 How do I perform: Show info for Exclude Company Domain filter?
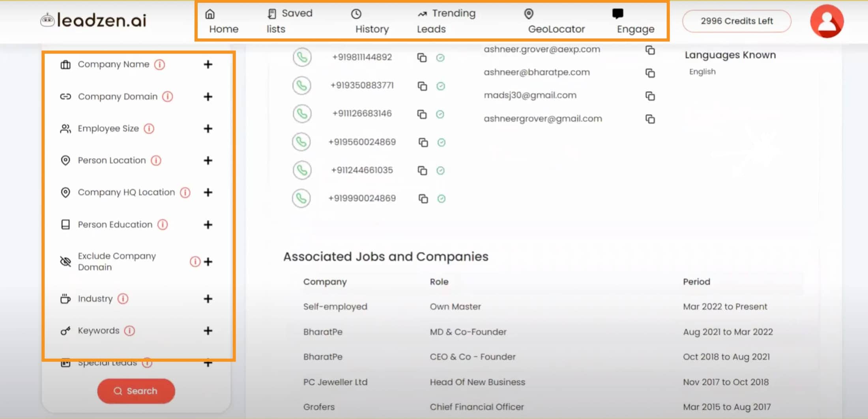pyautogui.click(x=195, y=261)
